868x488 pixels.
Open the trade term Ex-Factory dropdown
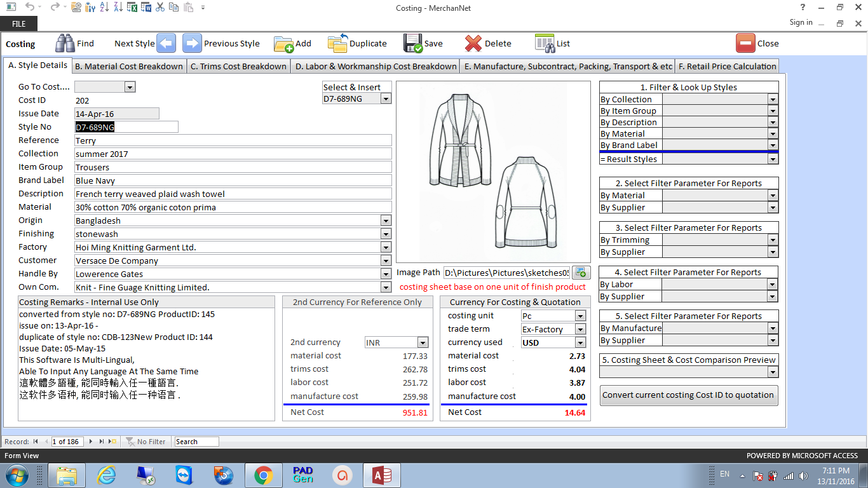click(580, 329)
